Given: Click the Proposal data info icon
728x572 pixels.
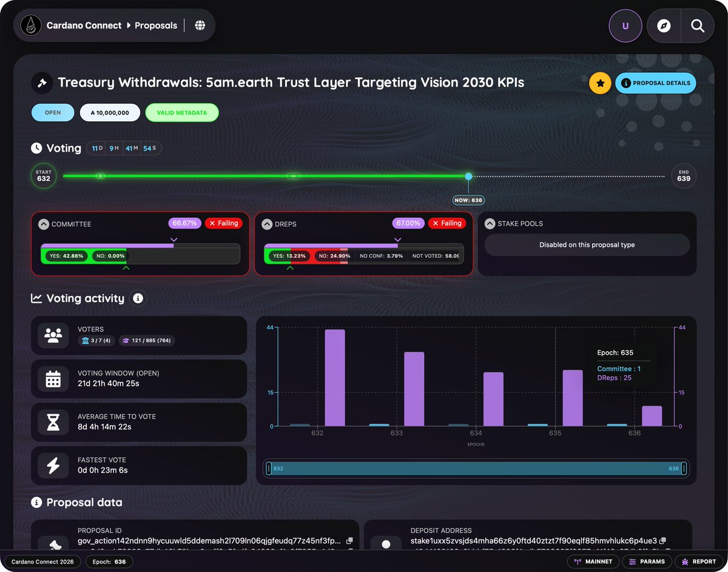Looking at the screenshot, I should (x=36, y=502).
